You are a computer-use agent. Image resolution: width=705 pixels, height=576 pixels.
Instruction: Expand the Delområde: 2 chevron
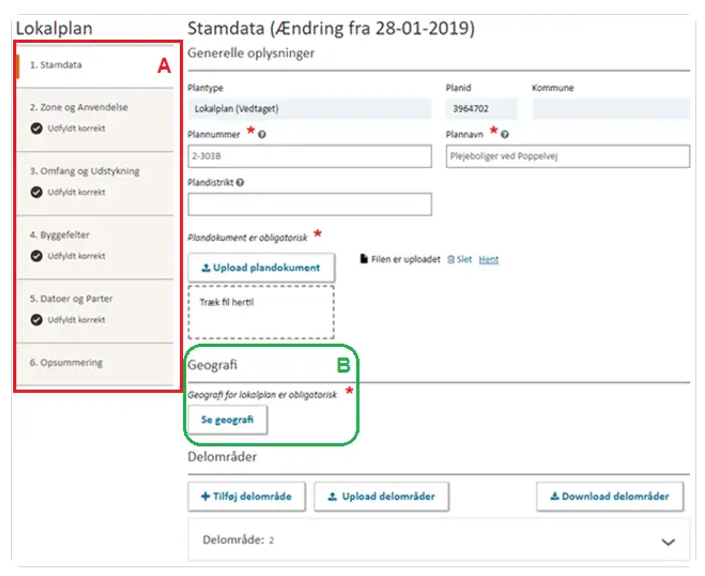(668, 540)
